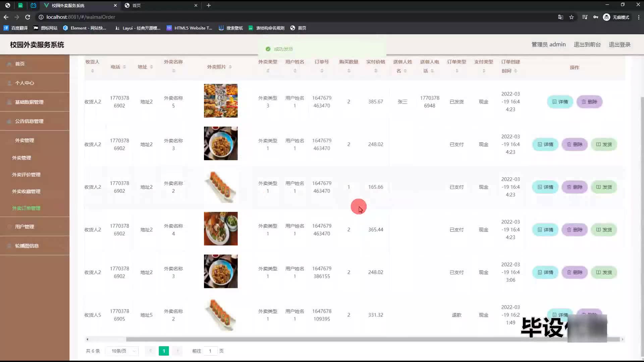Sort by 用户姓名 column sort arrows
The height and width of the screenshot is (362, 644).
(x=295, y=71)
